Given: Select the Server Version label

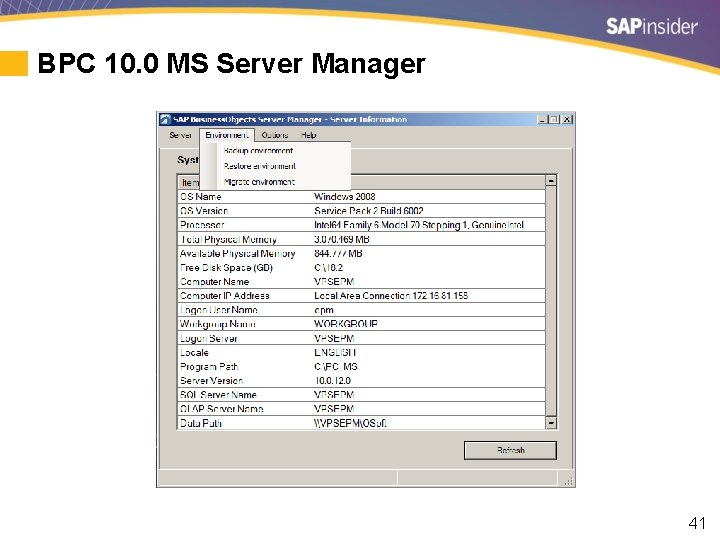Looking at the screenshot, I should 211,381.
